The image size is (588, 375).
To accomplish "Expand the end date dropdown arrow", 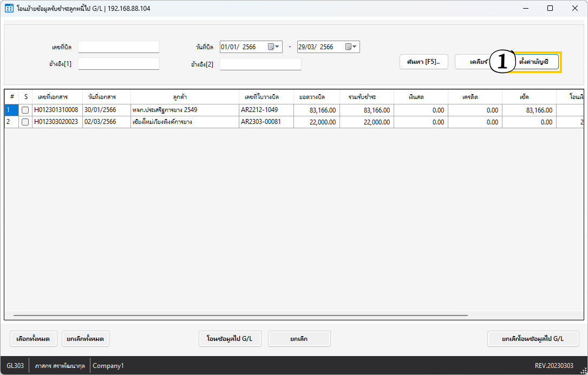I will (x=355, y=47).
